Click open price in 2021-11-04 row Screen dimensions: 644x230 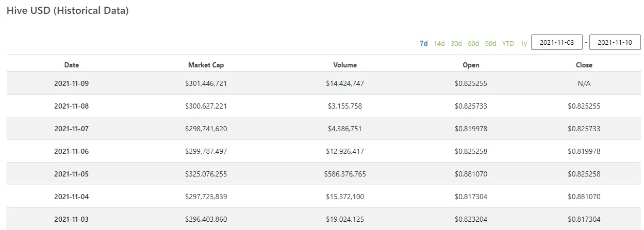(x=471, y=197)
